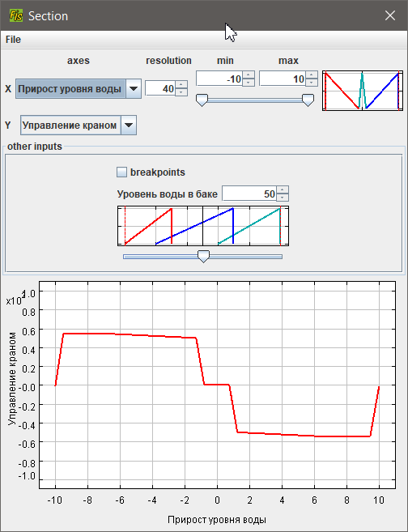Click the left range slider thumb for min

click(202, 100)
